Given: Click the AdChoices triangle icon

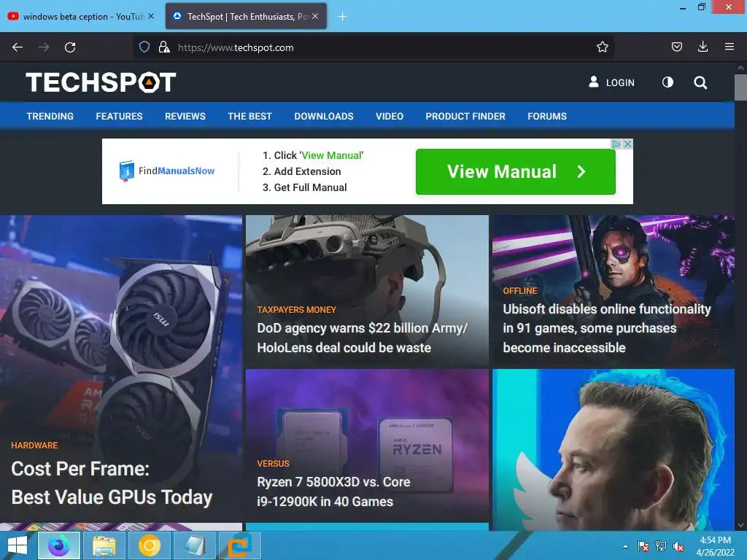Looking at the screenshot, I should coord(616,144).
